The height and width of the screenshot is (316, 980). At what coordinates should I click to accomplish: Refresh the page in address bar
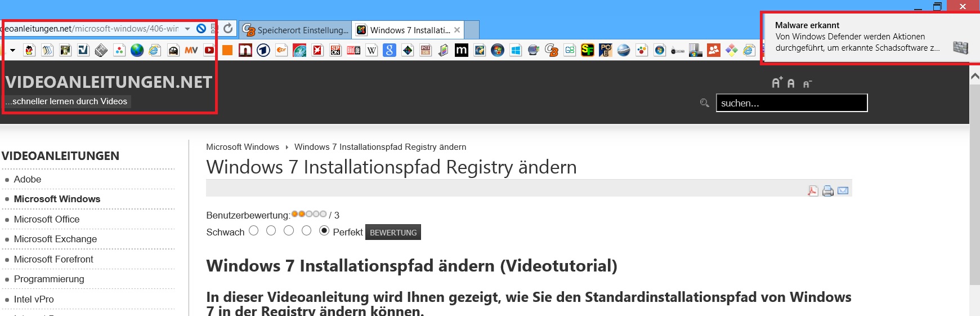coord(228,28)
